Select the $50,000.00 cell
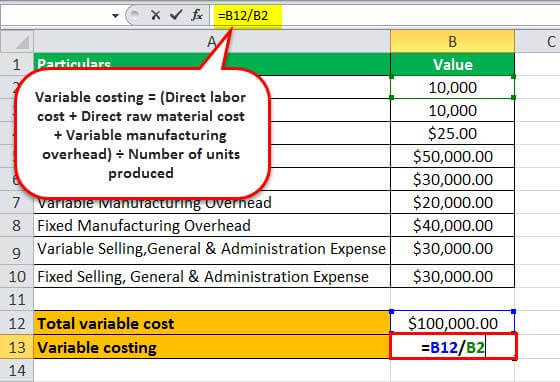 [452, 156]
